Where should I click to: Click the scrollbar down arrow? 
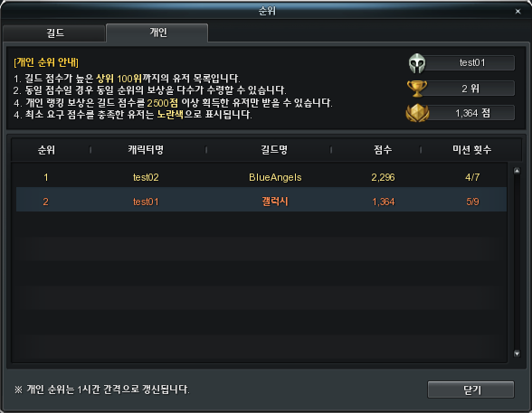[x=517, y=353]
